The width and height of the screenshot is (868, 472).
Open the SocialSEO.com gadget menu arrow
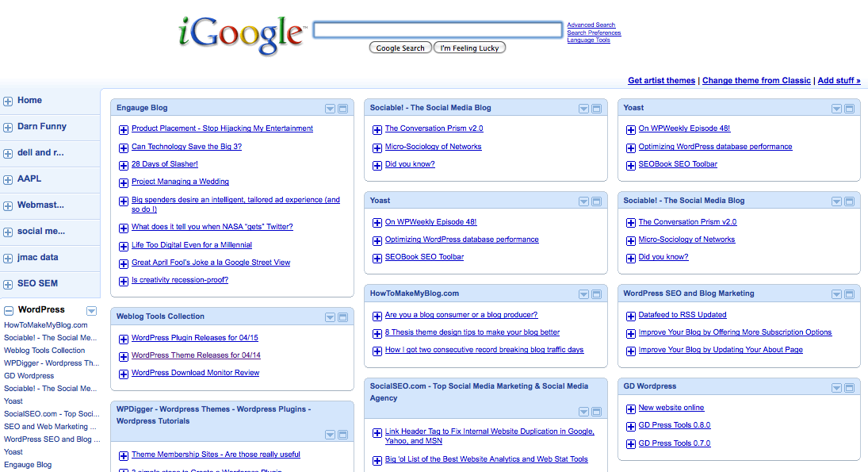[583, 412]
